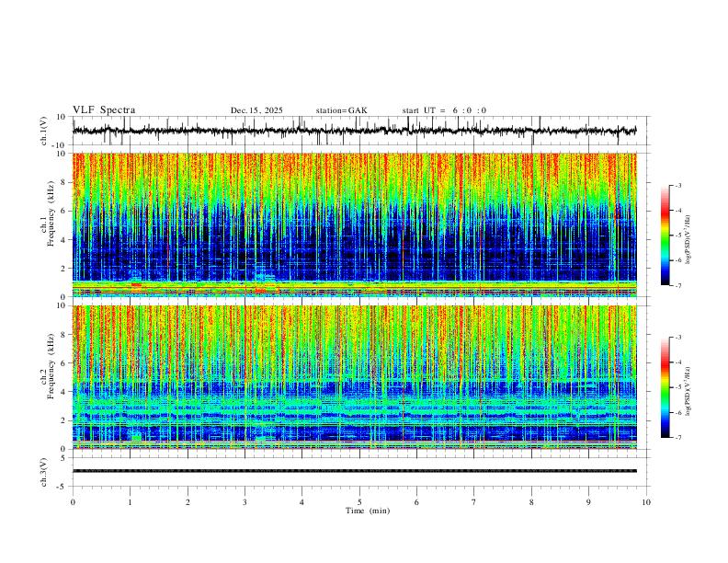This screenshot has width=728, height=563.
Task: Click the "-10" tick on ch.1(V) axis
Action: [61, 145]
